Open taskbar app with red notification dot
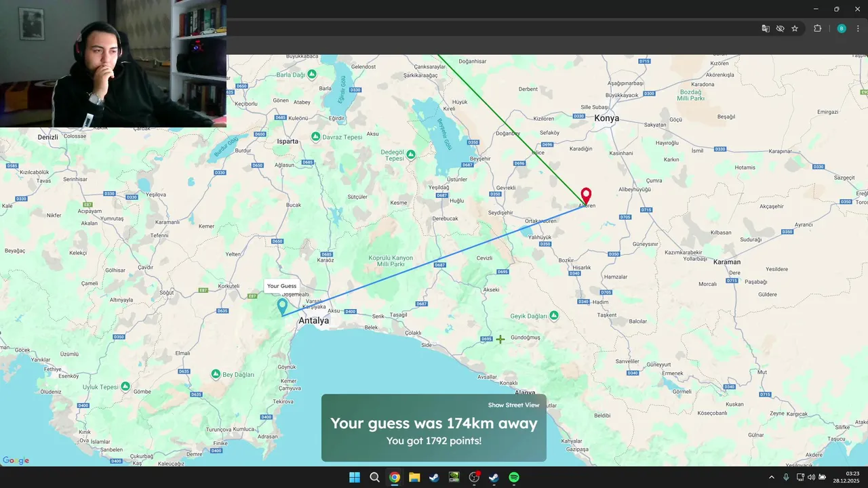This screenshot has width=868, height=488. (474, 477)
